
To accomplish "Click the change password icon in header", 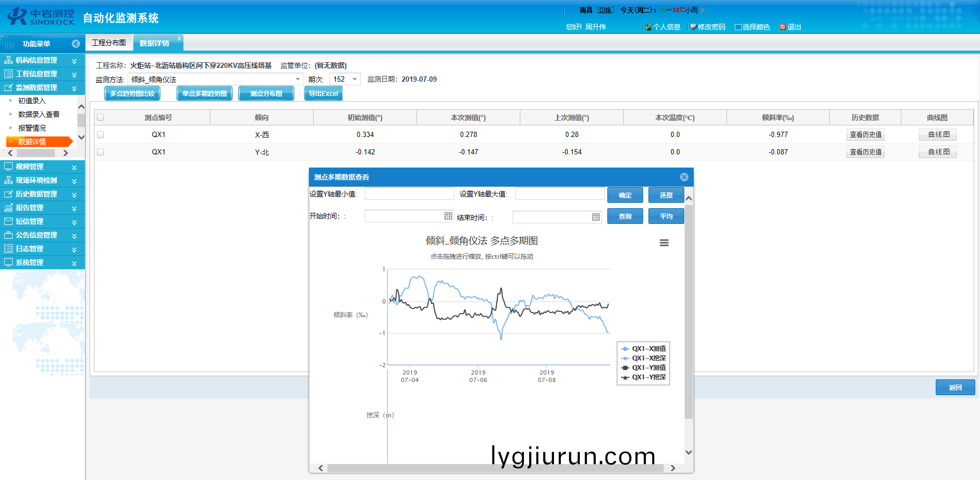I will 693,27.
